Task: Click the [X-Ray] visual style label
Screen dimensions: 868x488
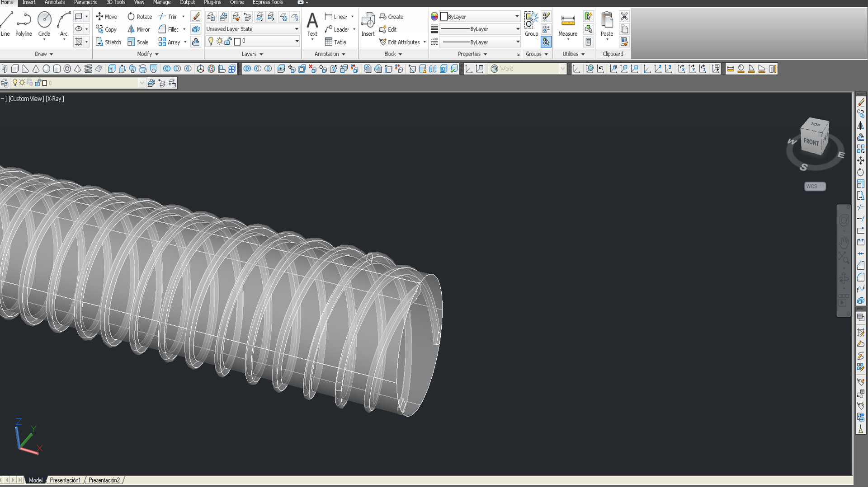Action: click(x=55, y=99)
